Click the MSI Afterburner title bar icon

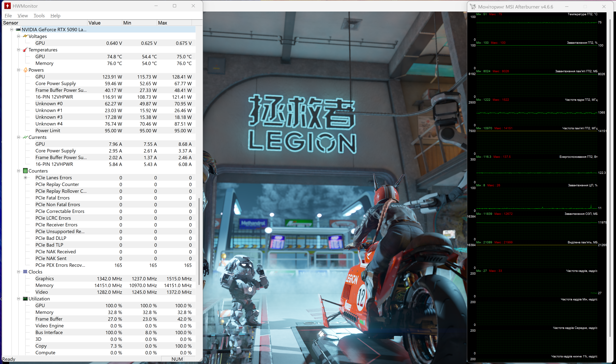click(x=473, y=7)
